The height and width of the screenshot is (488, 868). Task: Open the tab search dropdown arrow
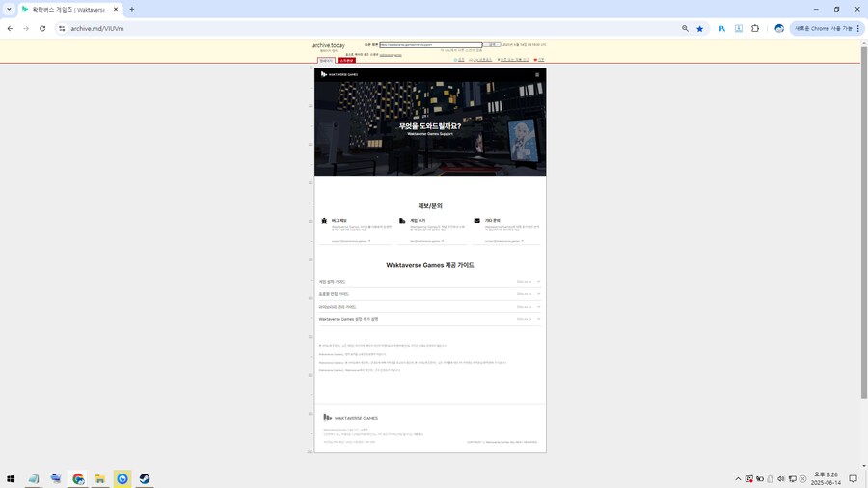[x=9, y=9]
